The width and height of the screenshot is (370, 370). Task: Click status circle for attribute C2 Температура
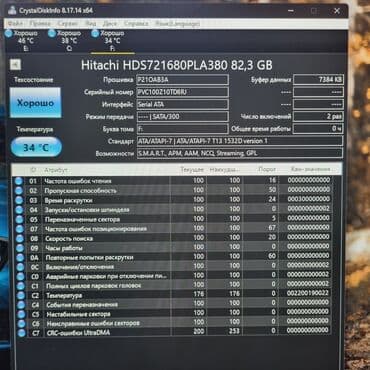[21, 295]
